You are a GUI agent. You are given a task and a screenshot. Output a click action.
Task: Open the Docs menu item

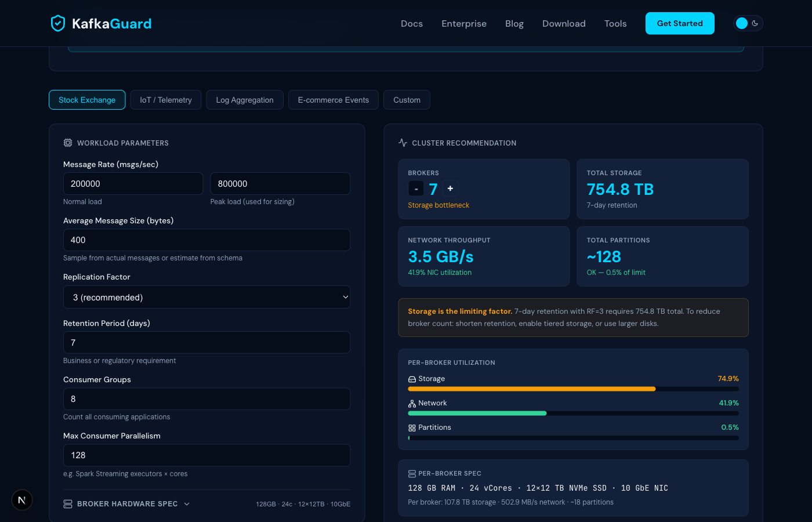click(412, 23)
